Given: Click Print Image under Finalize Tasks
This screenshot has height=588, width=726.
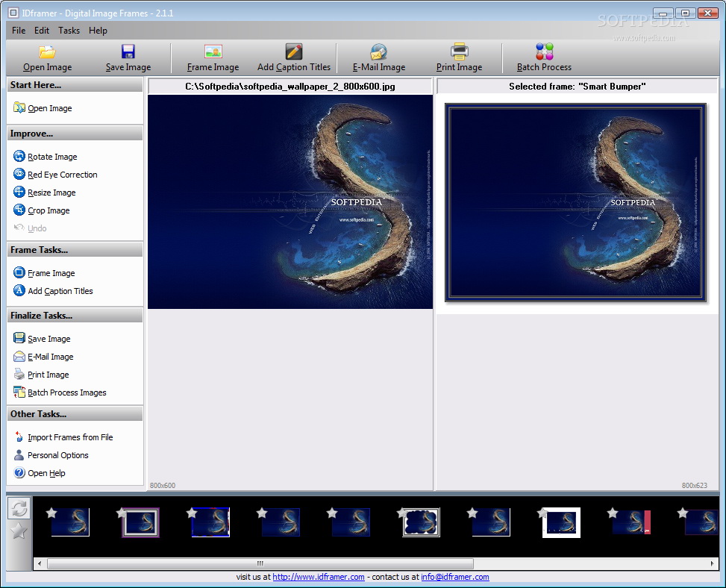Looking at the screenshot, I should [41, 375].
